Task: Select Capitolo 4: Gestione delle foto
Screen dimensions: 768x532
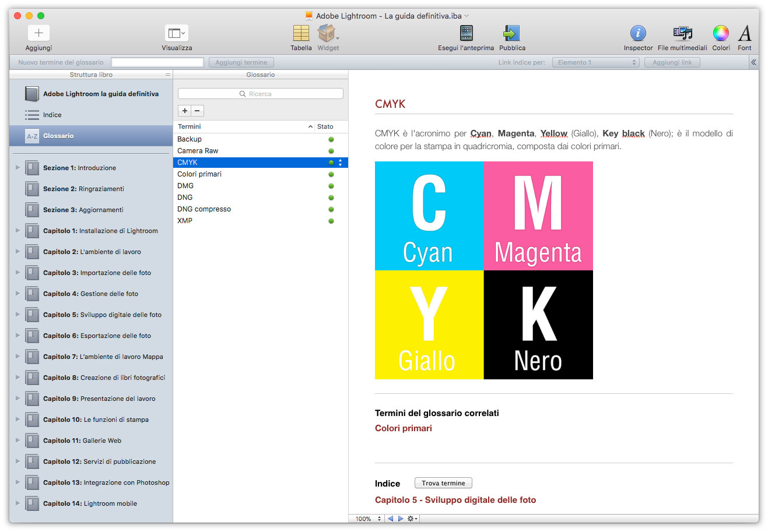Action: pyautogui.click(x=92, y=294)
